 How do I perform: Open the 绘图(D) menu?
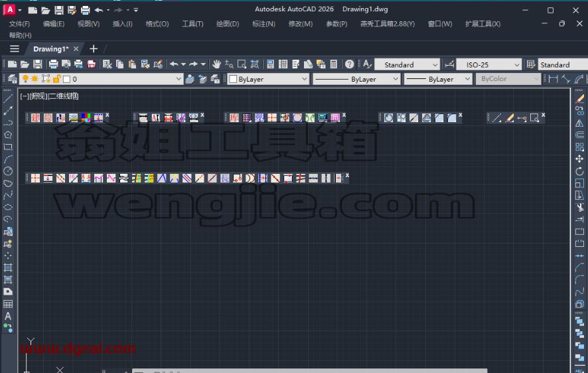[x=228, y=24]
